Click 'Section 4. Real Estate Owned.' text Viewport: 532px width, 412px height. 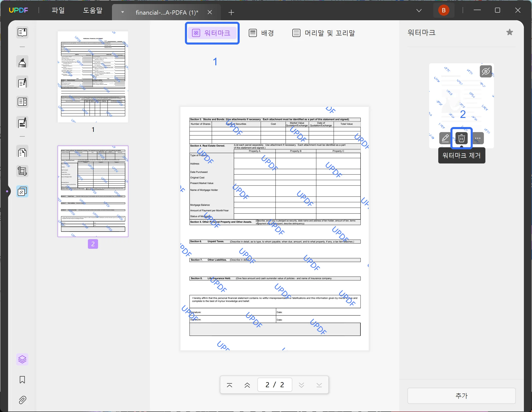[207, 146]
